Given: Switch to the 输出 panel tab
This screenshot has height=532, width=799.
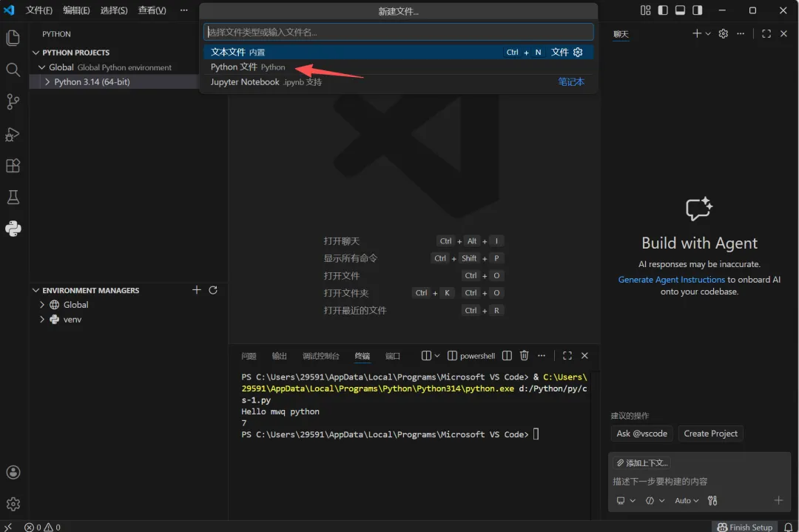Looking at the screenshot, I should [279, 356].
